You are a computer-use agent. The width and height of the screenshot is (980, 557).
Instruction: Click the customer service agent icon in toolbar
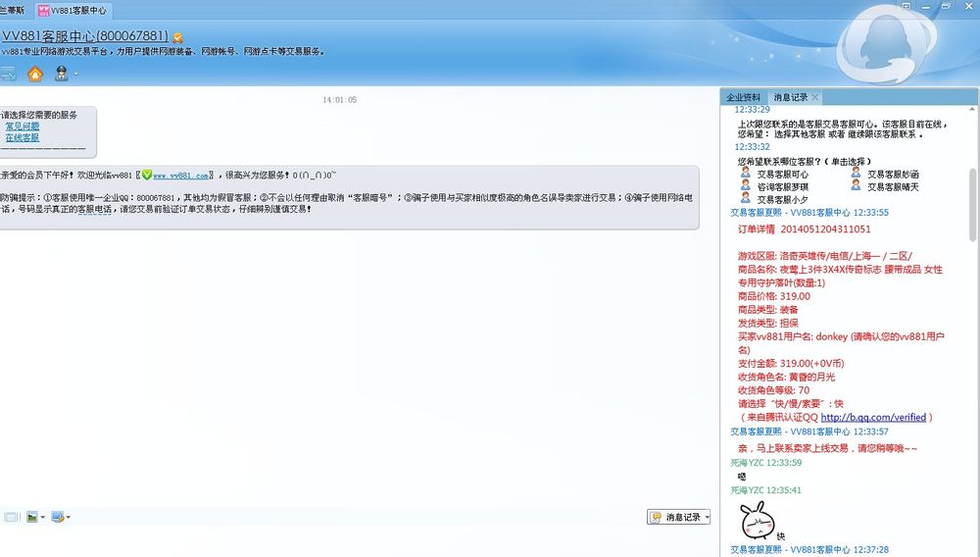click(x=61, y=74)
